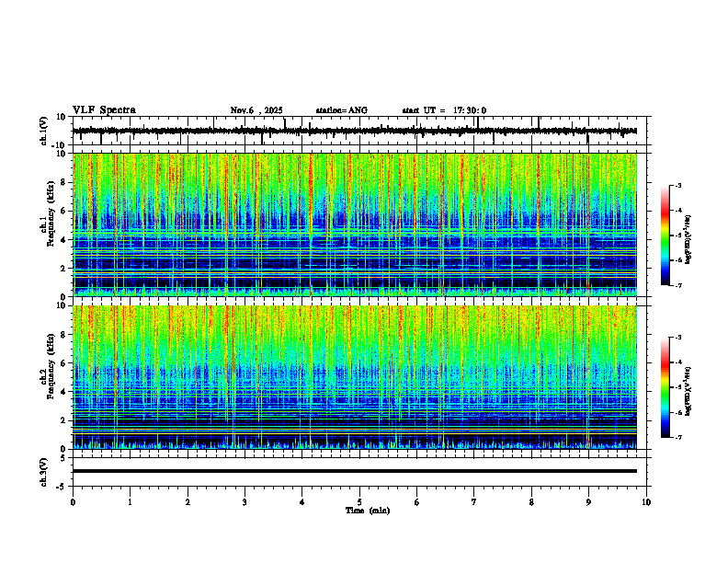Click the ch.2 spectrogram color scale bar

(665, 387)
